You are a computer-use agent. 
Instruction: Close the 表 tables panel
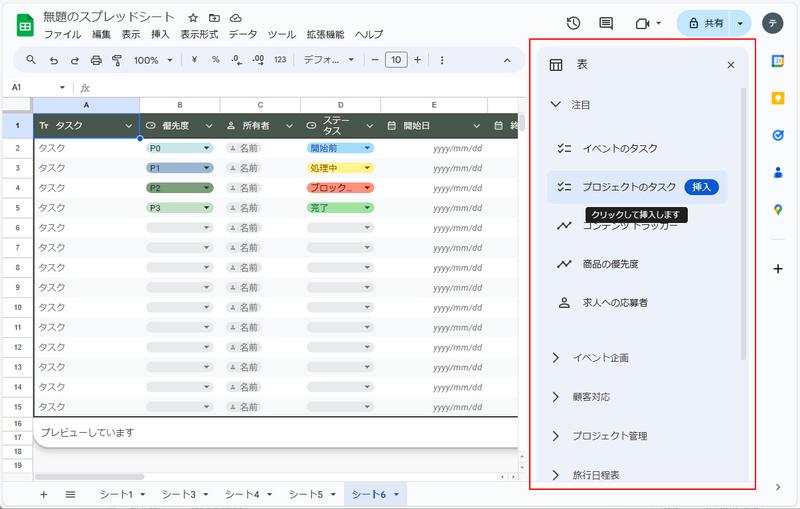pyautogui.click(x=731, y=65)
